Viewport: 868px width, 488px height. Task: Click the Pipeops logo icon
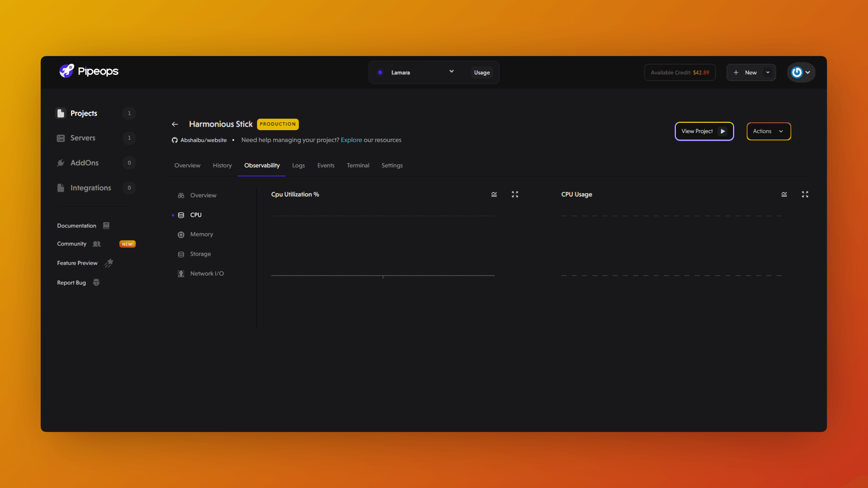point(66,71)
